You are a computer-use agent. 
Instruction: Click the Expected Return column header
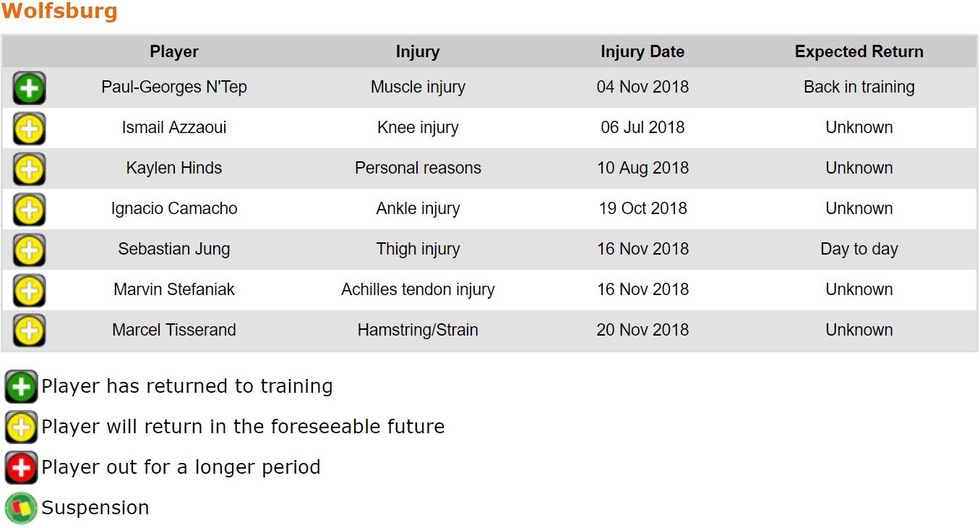click(859, 52)
